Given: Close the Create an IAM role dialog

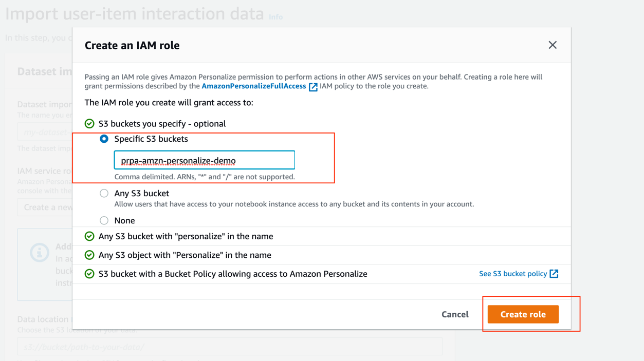Looking at the screenshot, I should [x=553, y=45].
